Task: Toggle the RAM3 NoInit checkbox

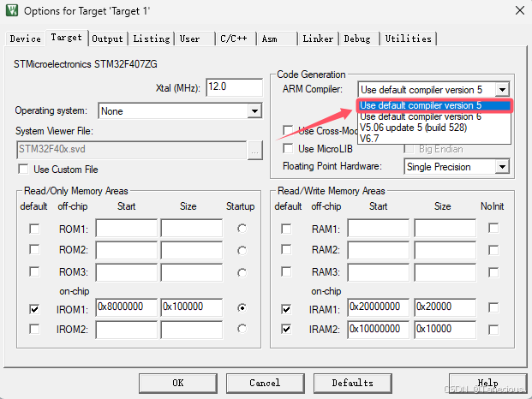Action: [x=493, y=272]
